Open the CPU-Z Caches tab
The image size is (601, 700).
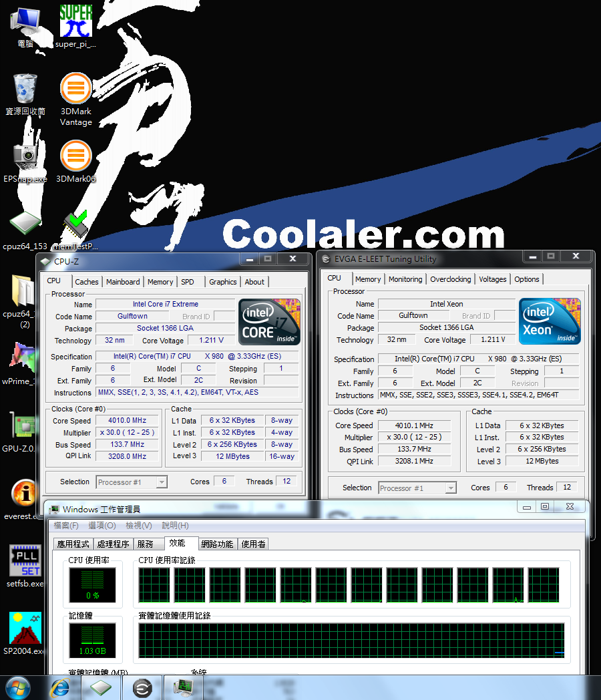(87, 282)
